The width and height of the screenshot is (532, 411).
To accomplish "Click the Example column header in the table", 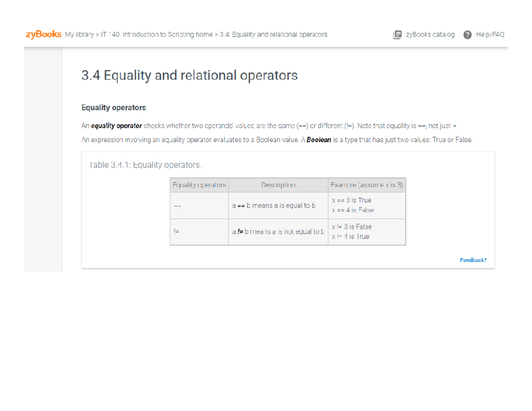I will click(x=367, y=185).
